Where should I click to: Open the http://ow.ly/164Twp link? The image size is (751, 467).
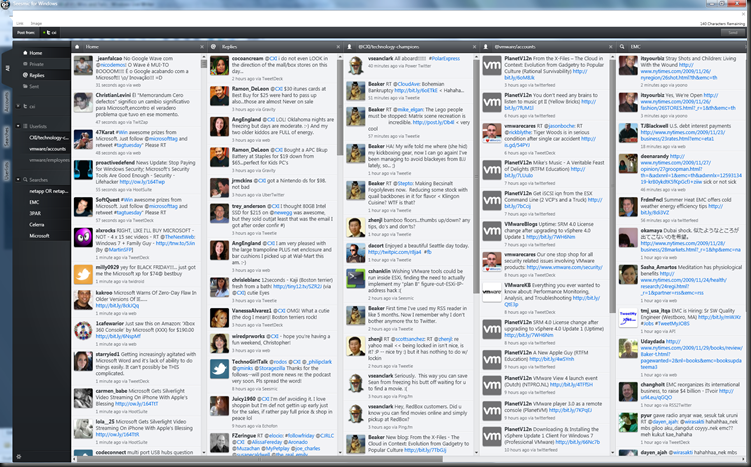click(x=142, y=182)
